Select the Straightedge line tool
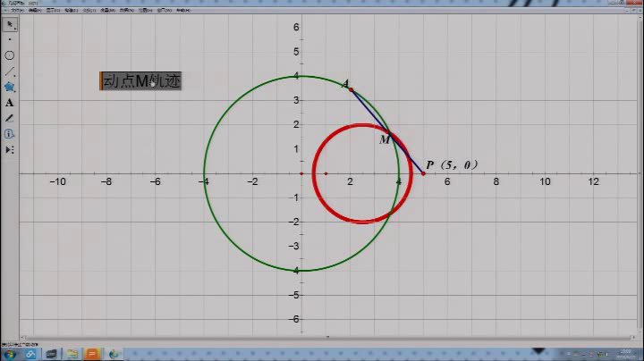This screenshot has width=644, height=361. coord(10,71)
